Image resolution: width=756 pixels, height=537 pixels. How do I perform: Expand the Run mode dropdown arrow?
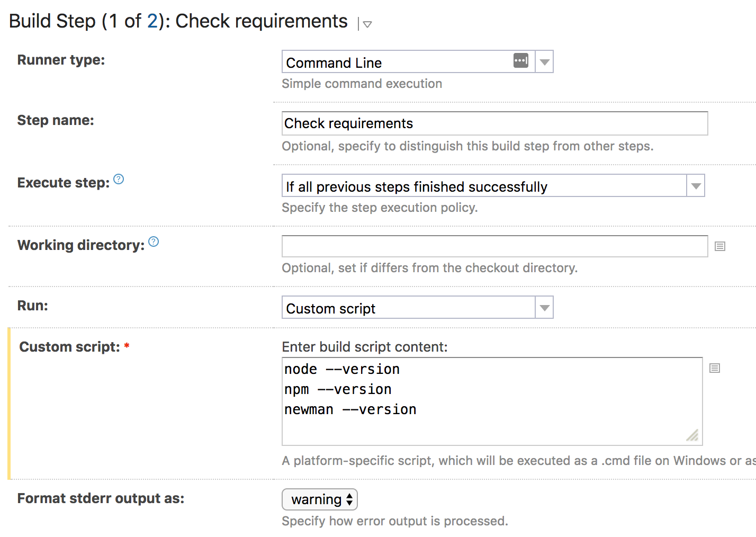click(x=544, y=308)
